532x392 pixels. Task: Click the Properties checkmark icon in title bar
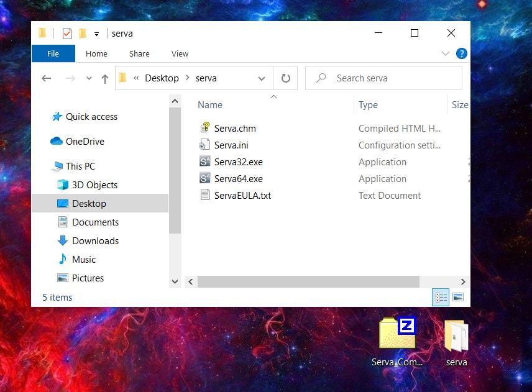pos(67,33)
